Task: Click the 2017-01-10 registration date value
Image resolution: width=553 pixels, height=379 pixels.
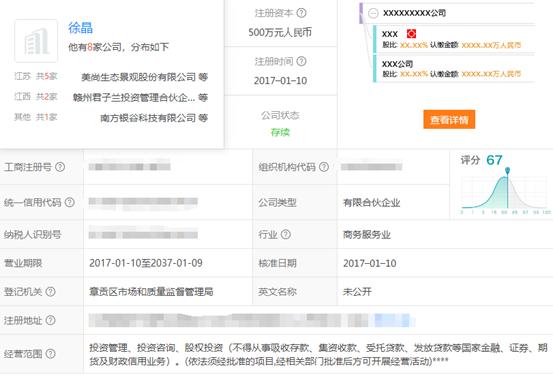Action: click(280, 81)
